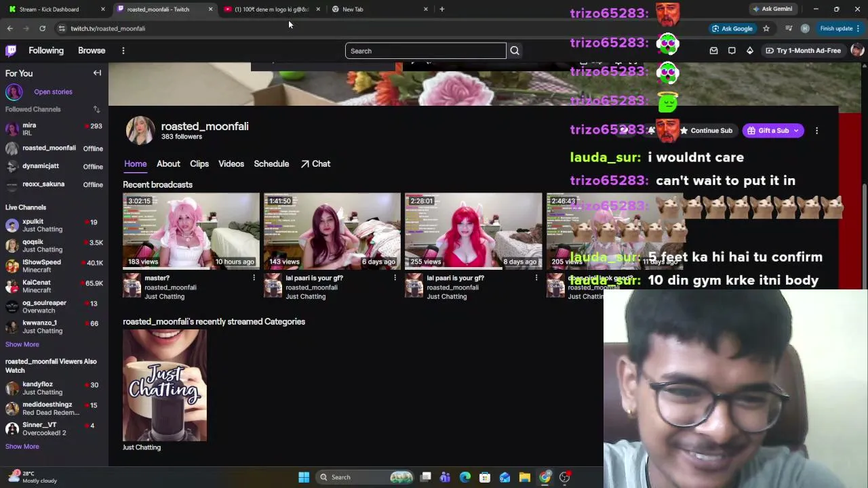Click the Chrome icon on taskbar
Image resolution: width=868 pixels, height=488 pixels.
click(545, 477)
